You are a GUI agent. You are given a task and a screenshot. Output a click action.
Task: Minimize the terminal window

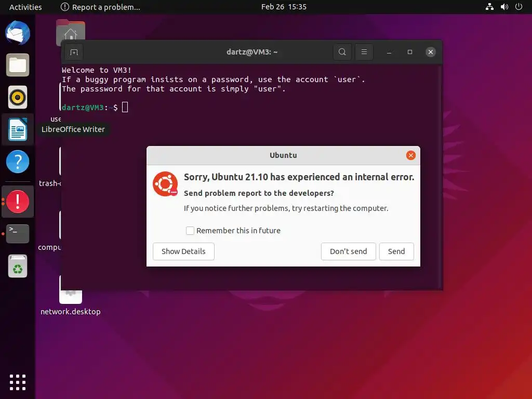pos(389,52)
